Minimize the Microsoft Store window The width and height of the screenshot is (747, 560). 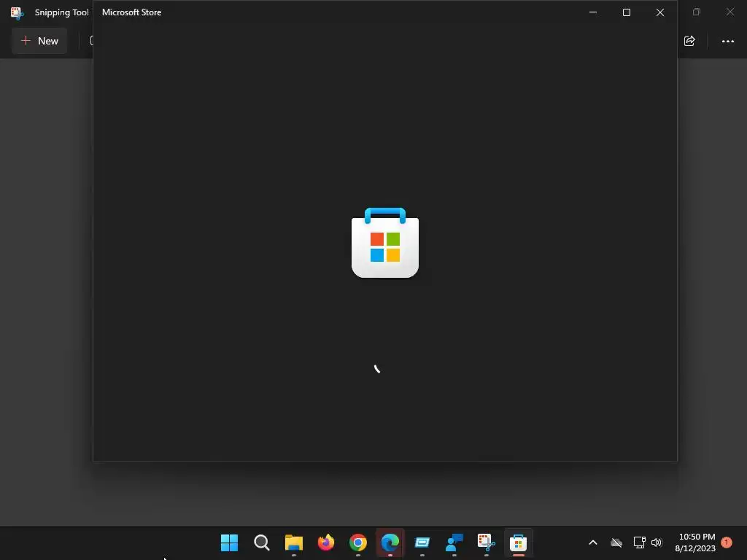click(x=593, y=12)
